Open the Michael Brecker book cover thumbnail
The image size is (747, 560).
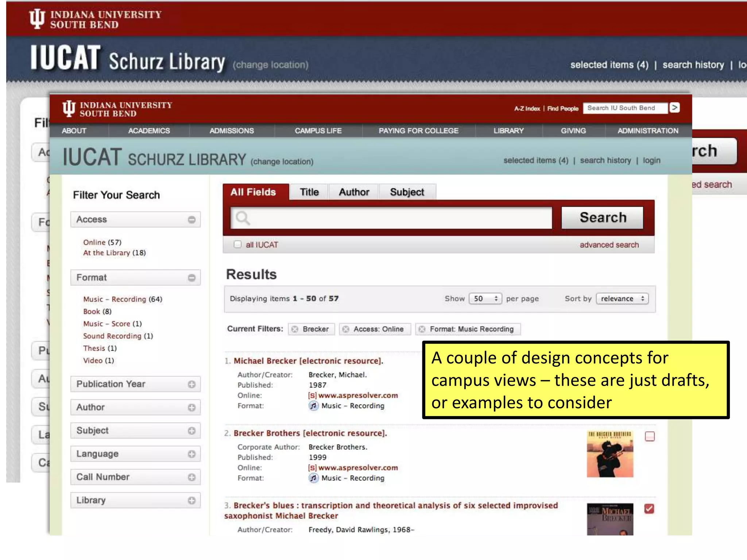pos(610,520)
